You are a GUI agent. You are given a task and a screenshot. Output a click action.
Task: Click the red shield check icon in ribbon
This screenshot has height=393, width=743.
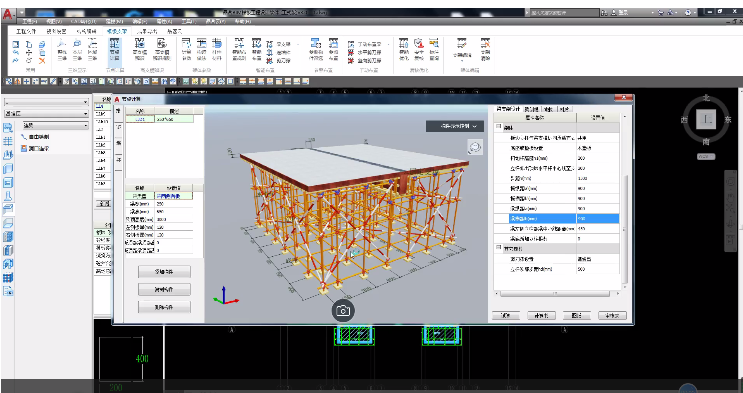(418, 44)
